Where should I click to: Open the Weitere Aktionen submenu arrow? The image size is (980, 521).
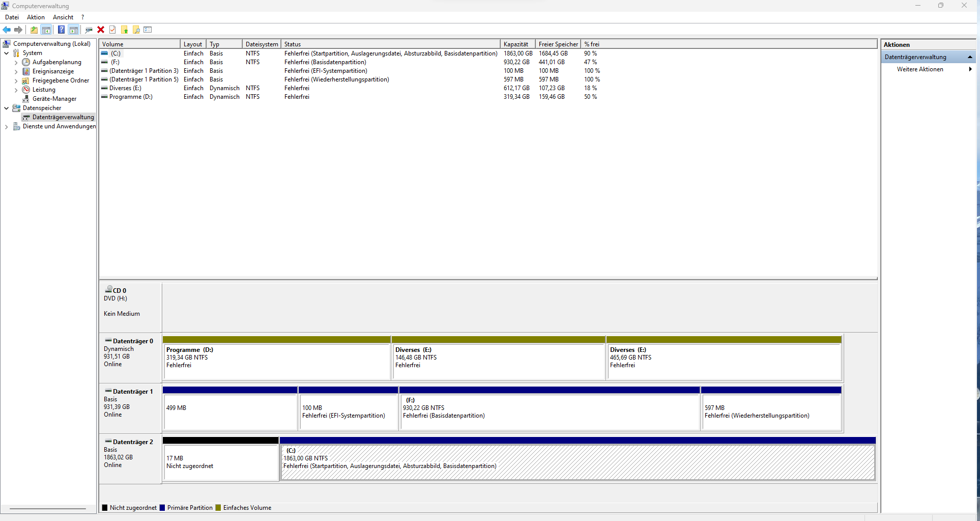[x=970, y=69]
